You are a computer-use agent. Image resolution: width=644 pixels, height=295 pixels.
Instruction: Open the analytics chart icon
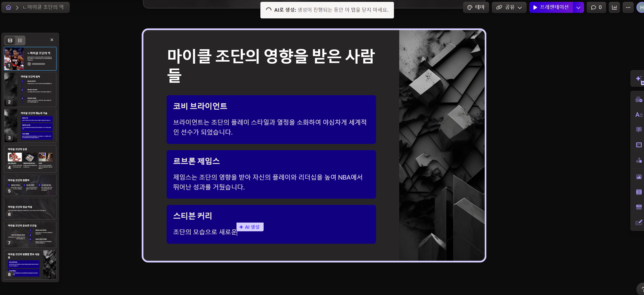tap(614, 8)
